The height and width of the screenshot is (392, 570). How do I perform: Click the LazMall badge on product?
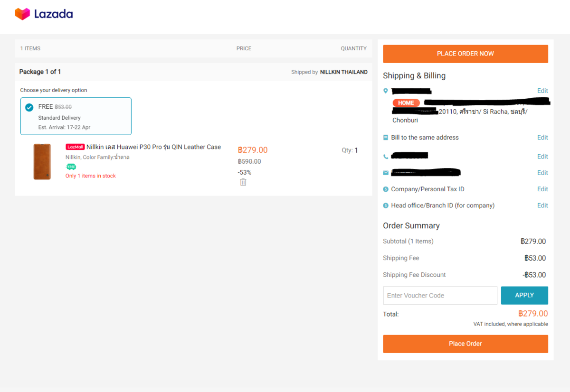pos(75,147)
